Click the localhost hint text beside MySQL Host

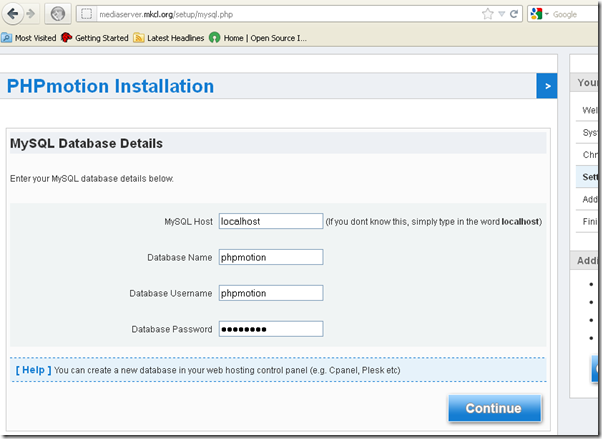434,222
